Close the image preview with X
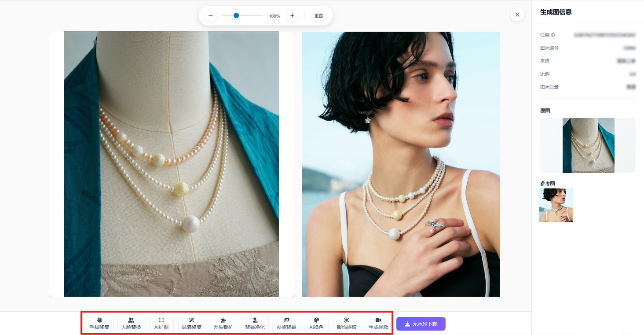Image resolution: width=644 pixels, height=335 pixels. pos(517,15)
